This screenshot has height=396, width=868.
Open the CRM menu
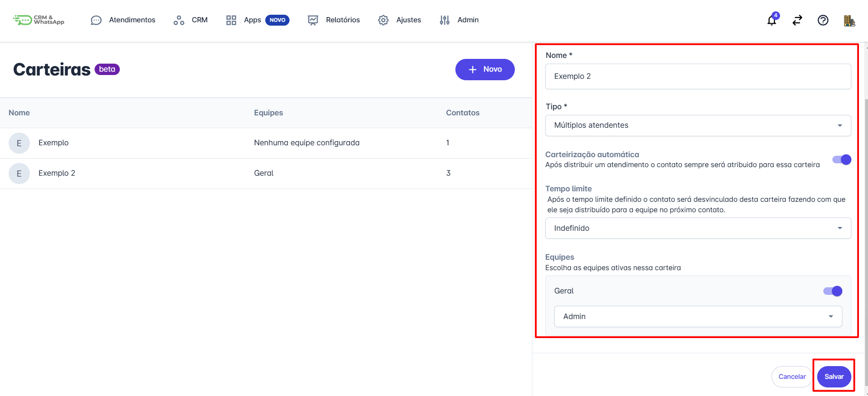[191, 20]
